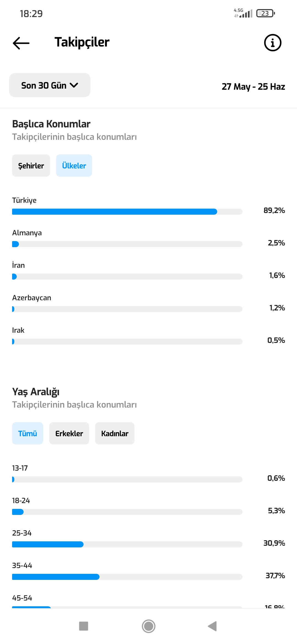Tap the 27 May - 25 Haz date range
The height and width of the screenshot is (644, 297).
253,87
